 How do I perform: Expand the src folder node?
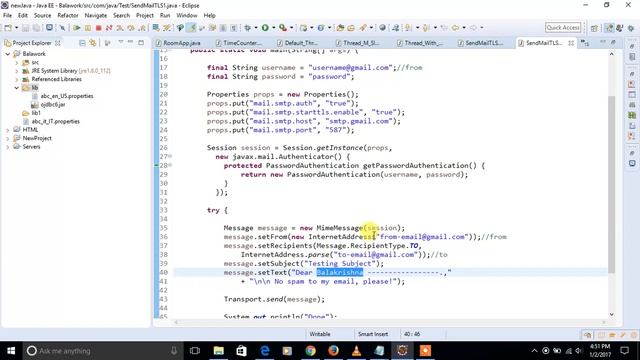tap(17, 62)
